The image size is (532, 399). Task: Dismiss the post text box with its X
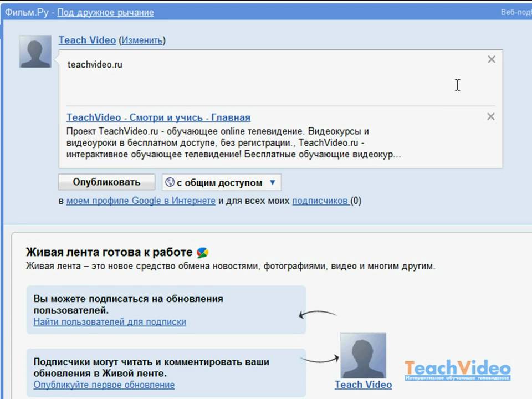492,59
